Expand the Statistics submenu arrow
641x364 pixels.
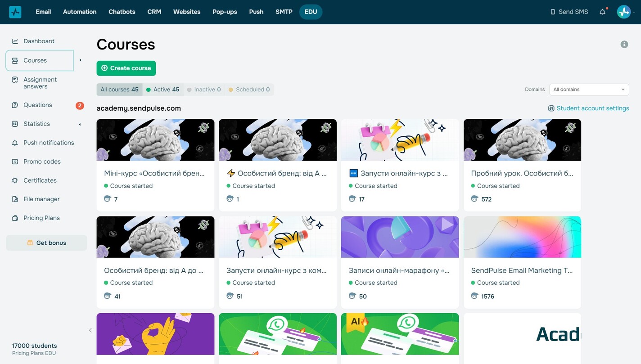click(x=80, y=124)
